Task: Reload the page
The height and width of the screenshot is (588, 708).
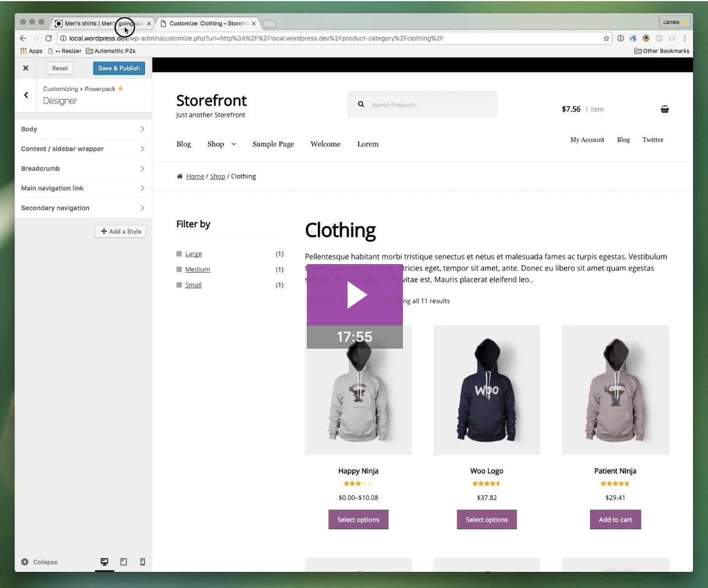Action: 48,39
